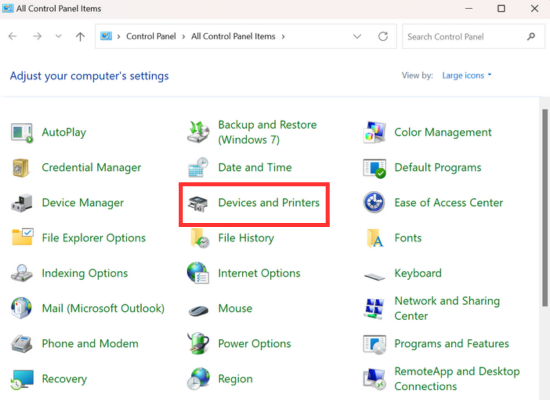Go up one level with up arrow
The image size is (550, 400).
tap(80, 36)
